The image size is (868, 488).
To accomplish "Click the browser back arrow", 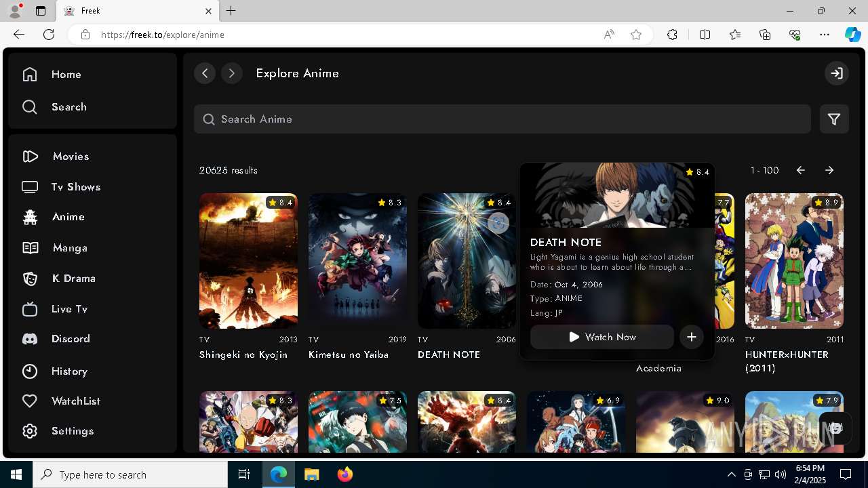I will (19, 35).
